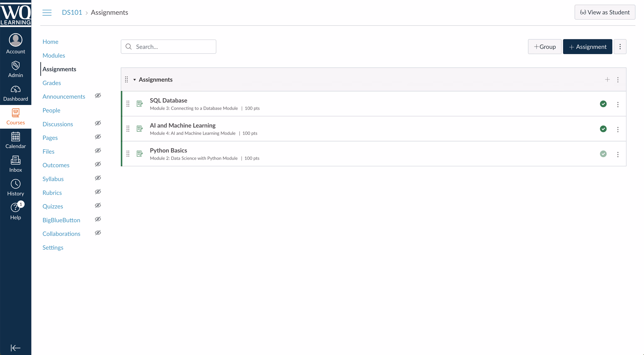
Task: Toggle the published checkmark for SQL Database
Action: coord(603,104)
